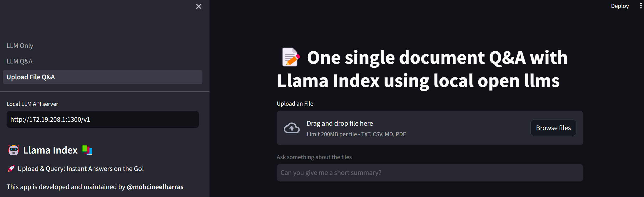
Task: Click the 'Llama Index' sidebar heading
Action: coord(50,150)
